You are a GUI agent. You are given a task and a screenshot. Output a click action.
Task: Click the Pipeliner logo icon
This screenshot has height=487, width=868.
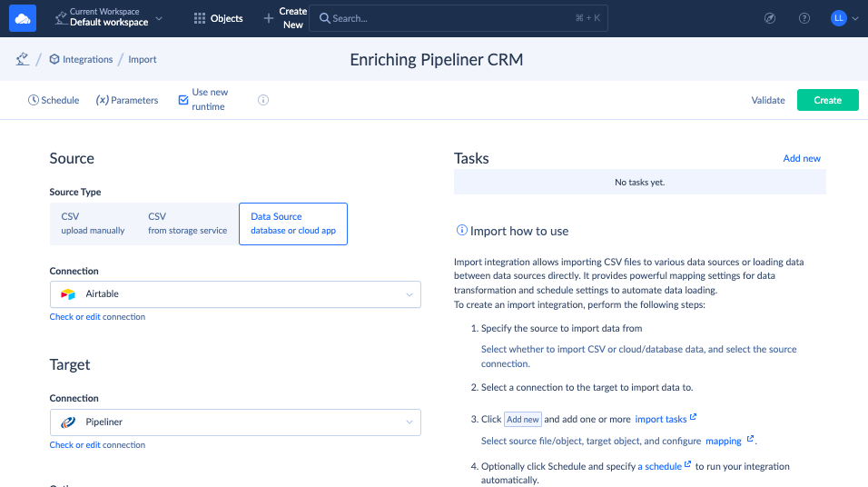(68, 422)
